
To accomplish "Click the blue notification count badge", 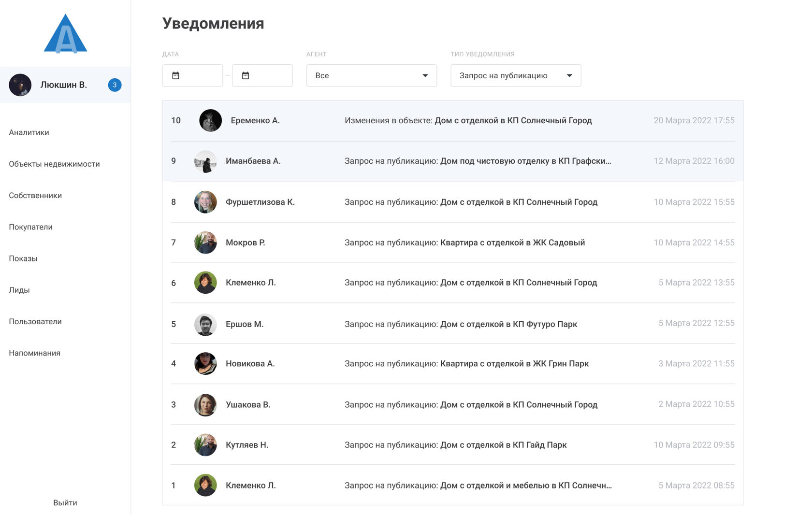I will (115, 85).
